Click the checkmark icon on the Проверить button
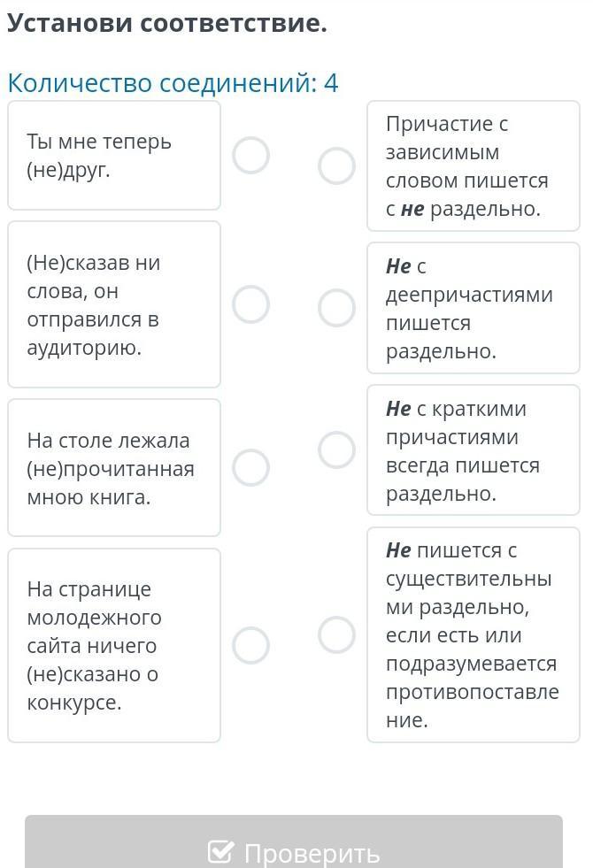The width and height of the screenshot is (593, 868). coord(220,852)
